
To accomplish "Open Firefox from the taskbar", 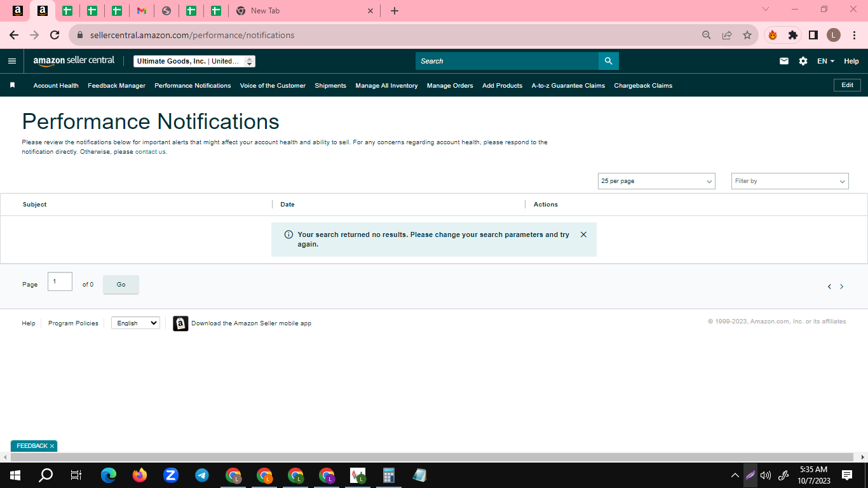I will pos(140,475).
